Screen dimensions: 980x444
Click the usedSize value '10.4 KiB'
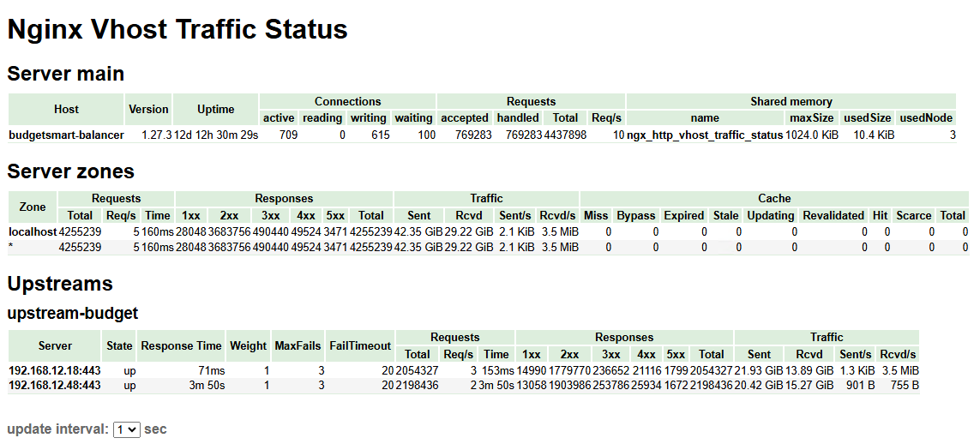point(874,135)
